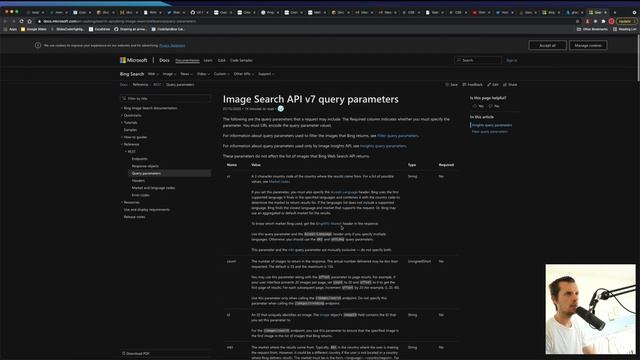Open the Video dropdown in Bing Search nav
This screenshot has width=640, height=360.
203,74
